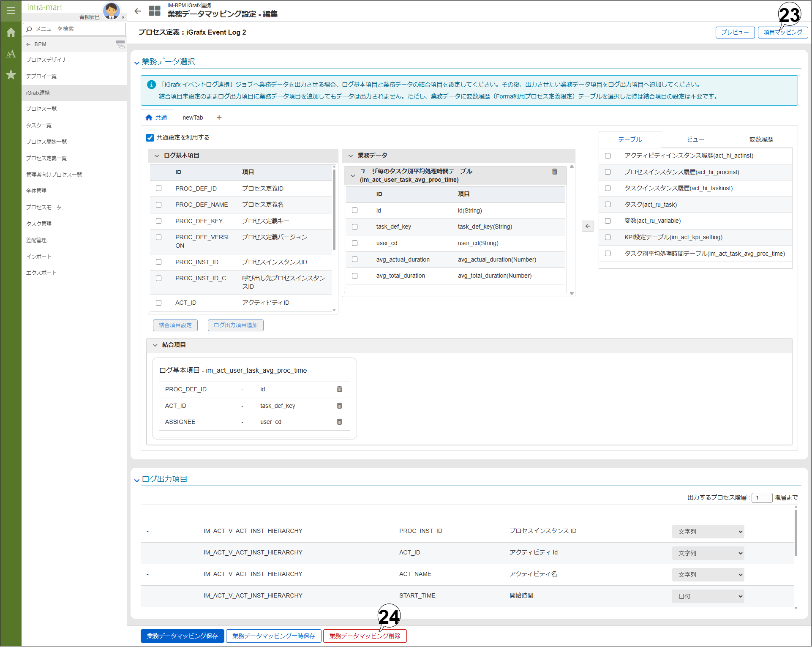Click the hamburger menu icon
Image resolution: width=812 pixels, height=647 pixels.
pyautogui.click(x=11, y=11)
